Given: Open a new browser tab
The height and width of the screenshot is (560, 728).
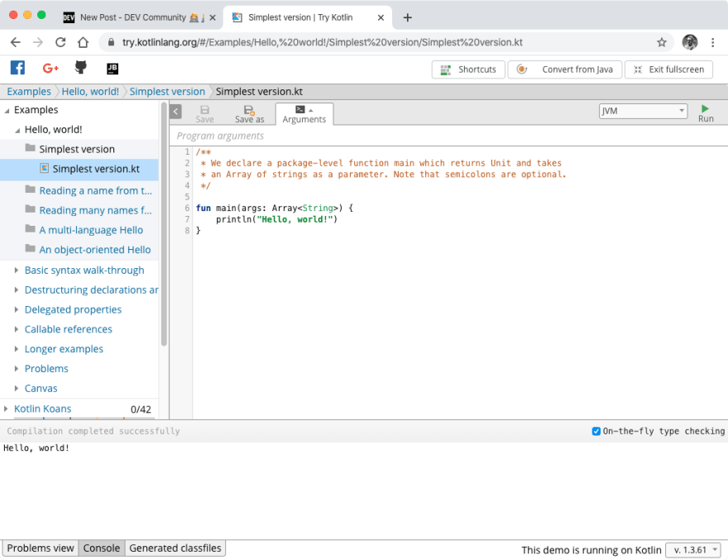Looking at the screenshot, I should [x=407, y=17].
